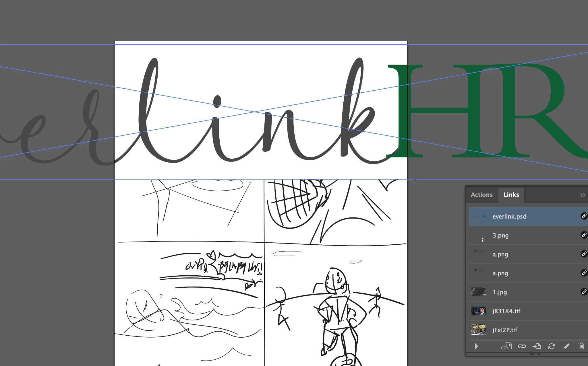Click the panel bottom resize grip
588x366 pixels.
[x=534, y=354]
